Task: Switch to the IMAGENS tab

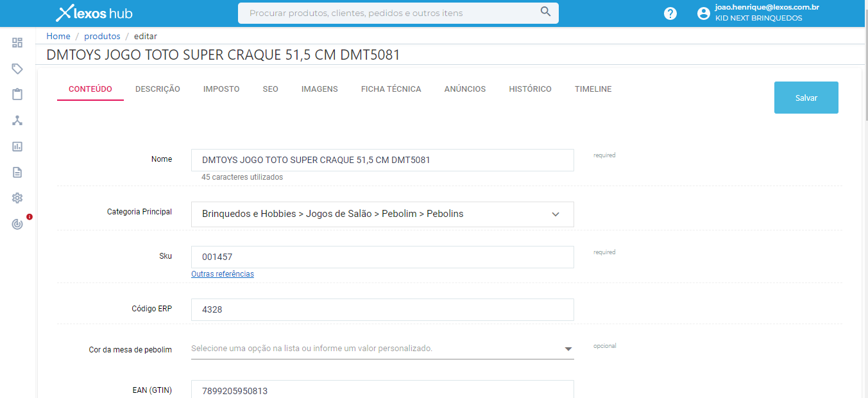Action: [319, 89]
